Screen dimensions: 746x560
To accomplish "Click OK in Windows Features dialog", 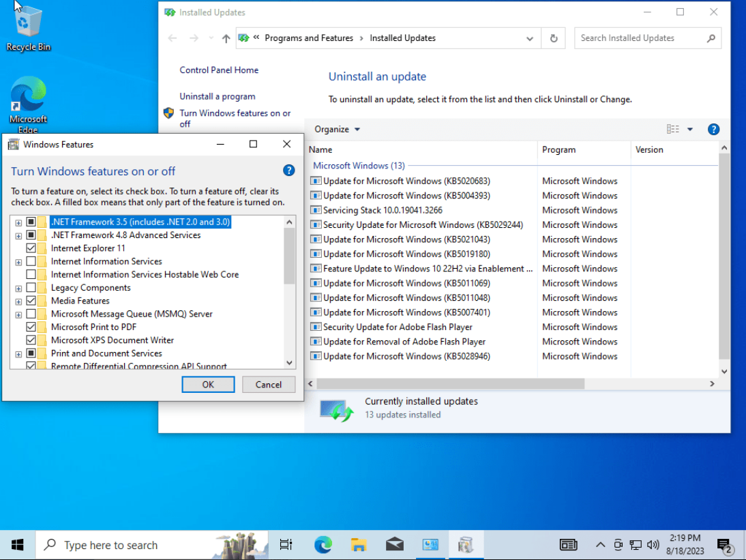I will tap(208, 385).
